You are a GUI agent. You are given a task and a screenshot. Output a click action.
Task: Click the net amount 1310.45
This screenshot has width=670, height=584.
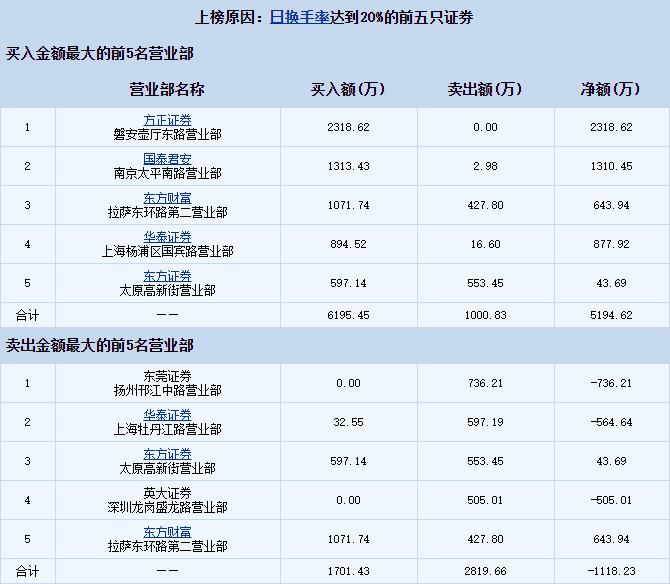[611, 166]
